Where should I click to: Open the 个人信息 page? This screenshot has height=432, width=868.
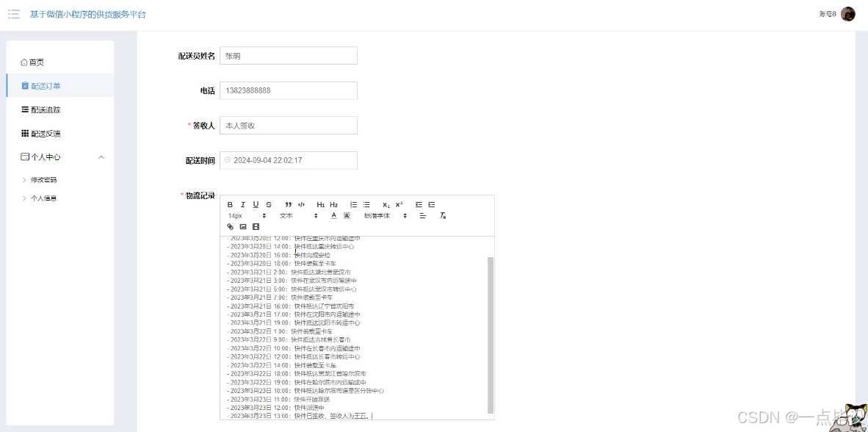tap(44, 198)
